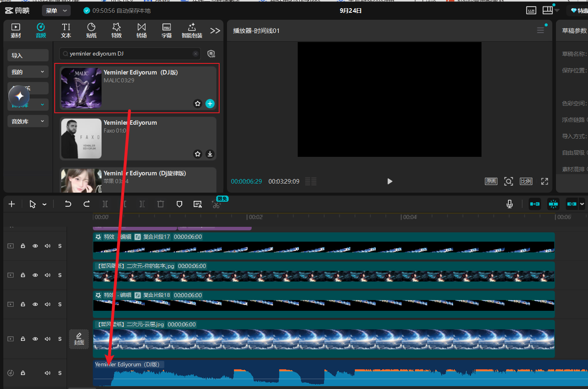Screen dimensions: 588x389
Task: Click the 原画 original quality button
Action: point(491,182)
